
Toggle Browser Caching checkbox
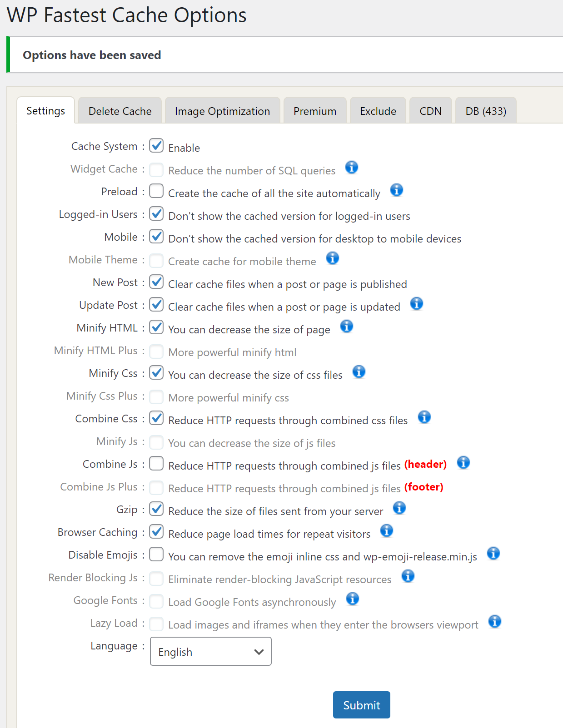pyautogui.click(x=156, y=531)
